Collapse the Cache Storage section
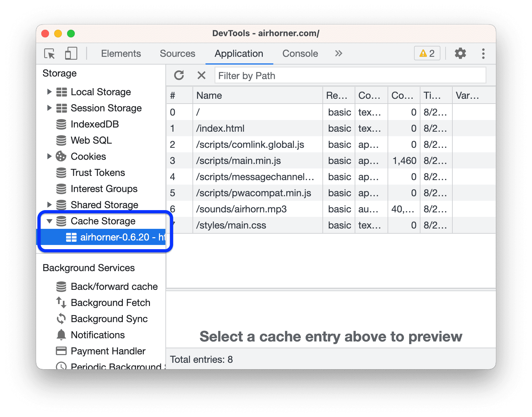This screenshot has width=532, height=417. click(49, 221)
